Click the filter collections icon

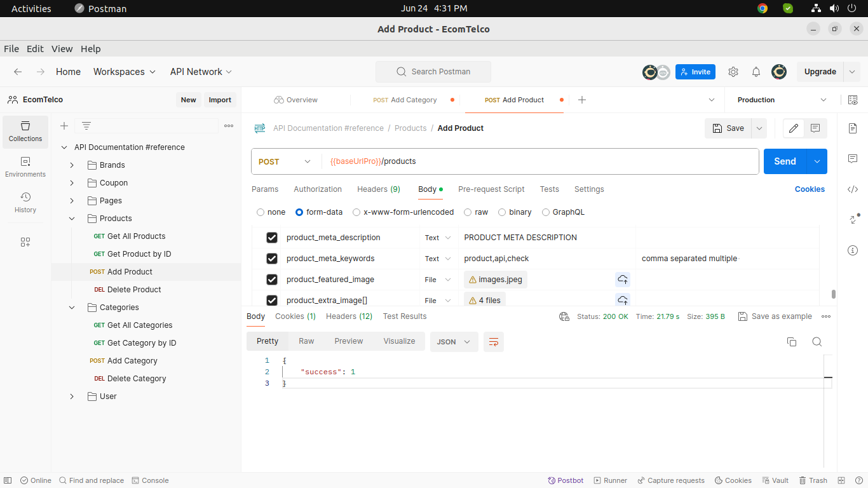[x=86, y=126]
